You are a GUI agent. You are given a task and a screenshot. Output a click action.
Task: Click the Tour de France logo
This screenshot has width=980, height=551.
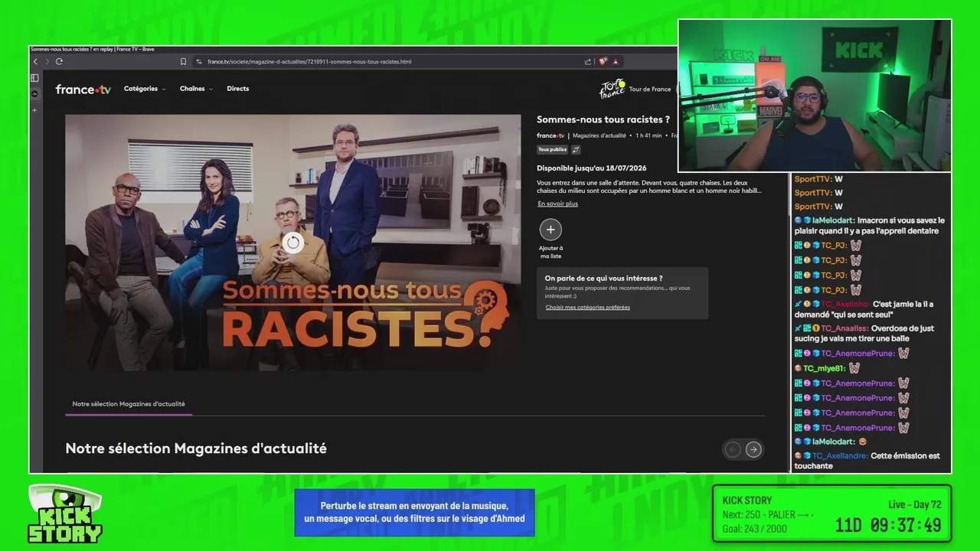pyautogui.click(x=612, y=89)
